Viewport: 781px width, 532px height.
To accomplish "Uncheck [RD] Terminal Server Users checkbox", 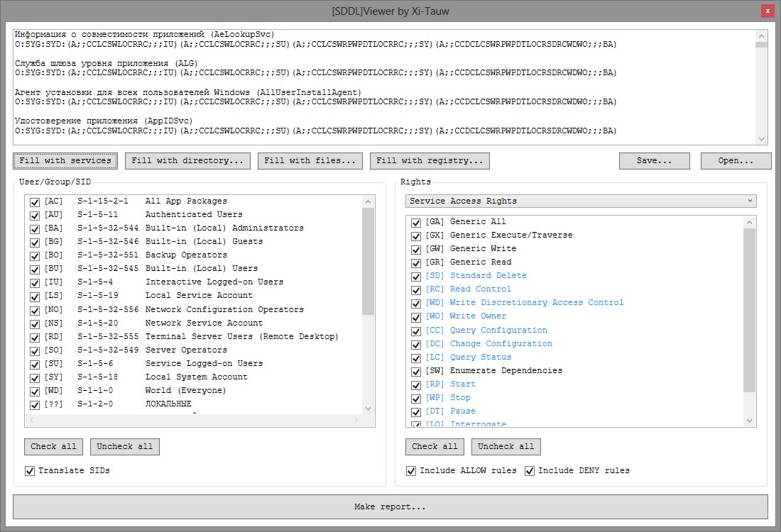I will coord(34,338).
